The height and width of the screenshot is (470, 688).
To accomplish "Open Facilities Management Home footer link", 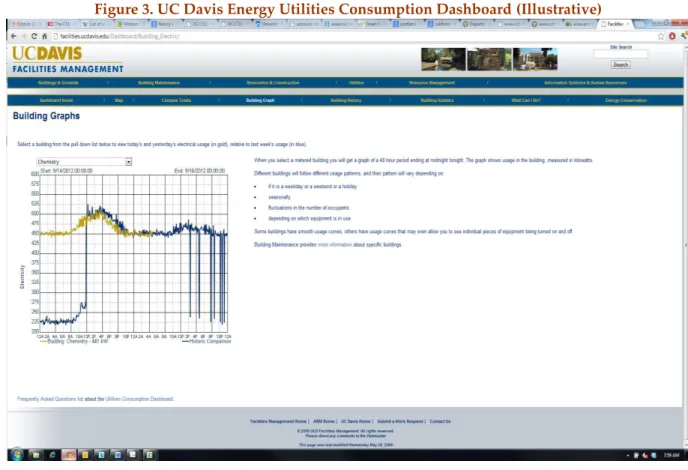I will [278, 421].
